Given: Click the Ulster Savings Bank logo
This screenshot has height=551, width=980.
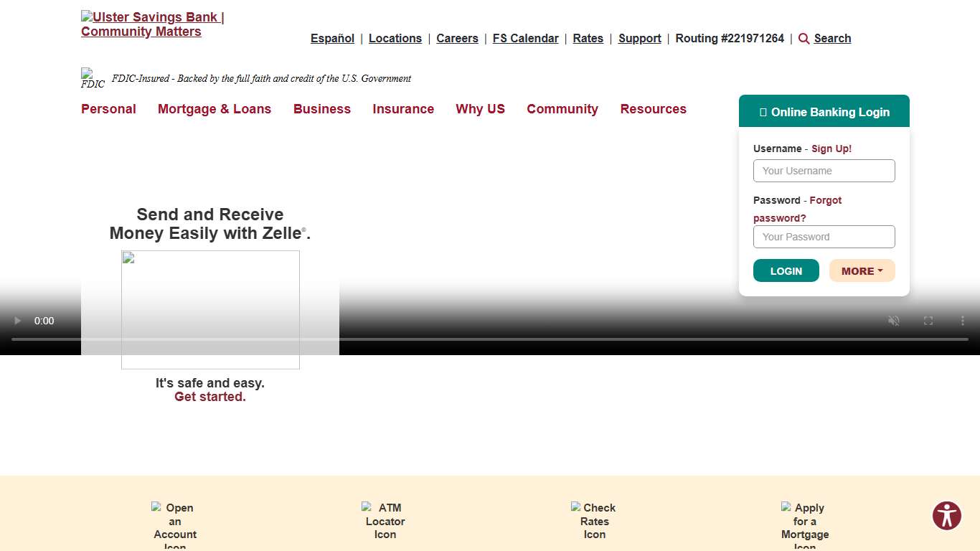Looking at the screenshot, I should tap(152, 24).
